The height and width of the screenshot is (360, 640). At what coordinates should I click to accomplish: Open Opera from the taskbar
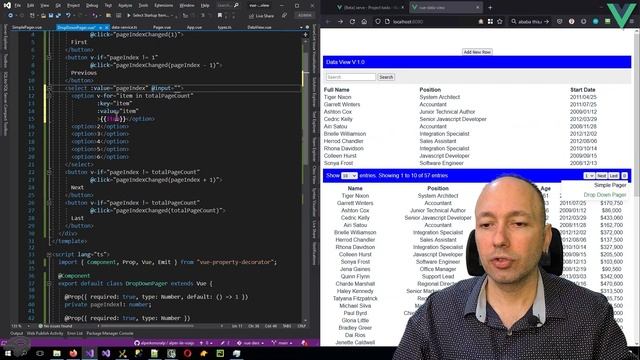pyautogui.click(x=187, y=353)
